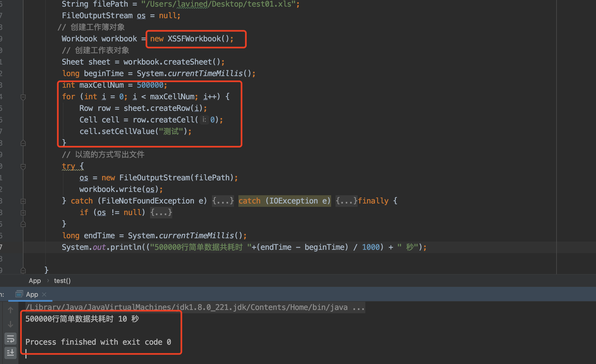Collapse the try block fold marker
Screen dimensions: 596x364
click(x=23, y=166)
